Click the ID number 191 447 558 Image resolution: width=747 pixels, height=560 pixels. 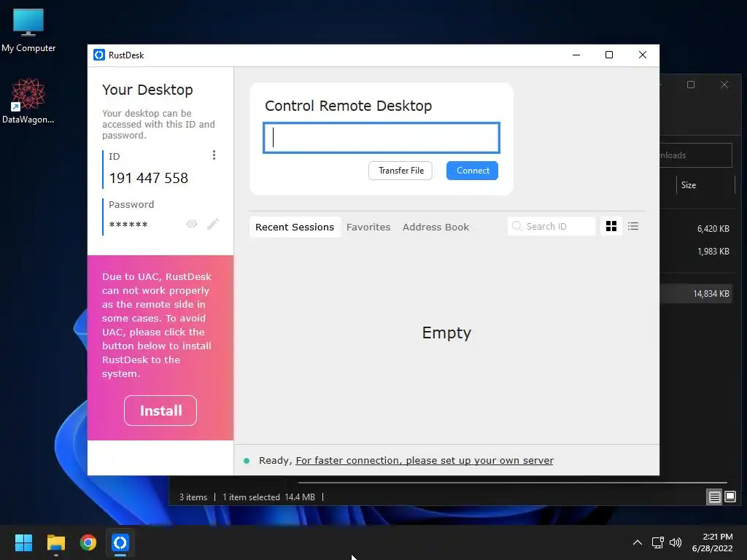149,178
